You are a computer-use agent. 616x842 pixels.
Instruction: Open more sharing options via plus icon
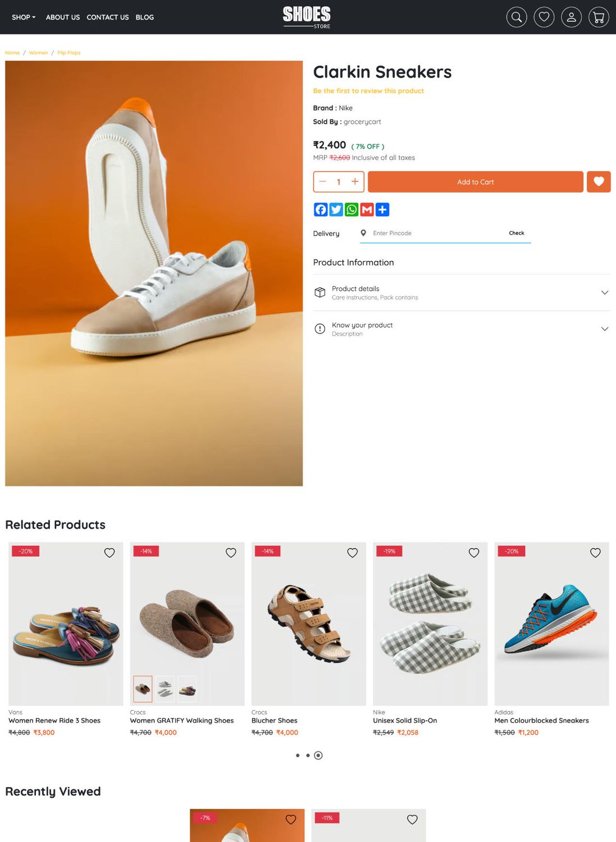pos(382,209)
